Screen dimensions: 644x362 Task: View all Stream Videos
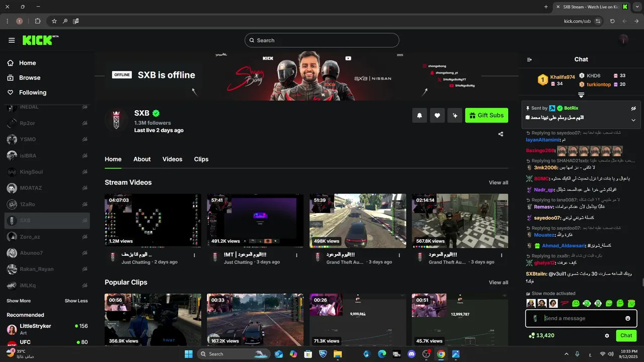(498, 183)
